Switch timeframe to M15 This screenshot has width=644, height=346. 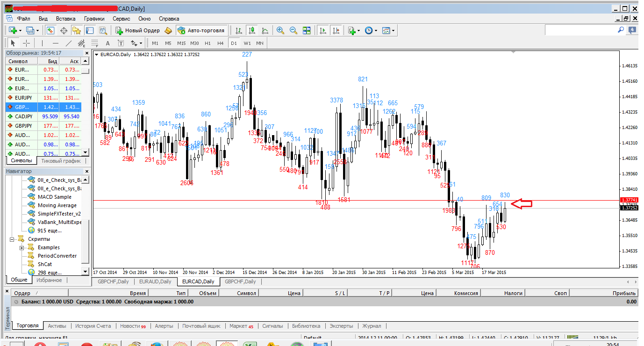[x=181, y=43]
